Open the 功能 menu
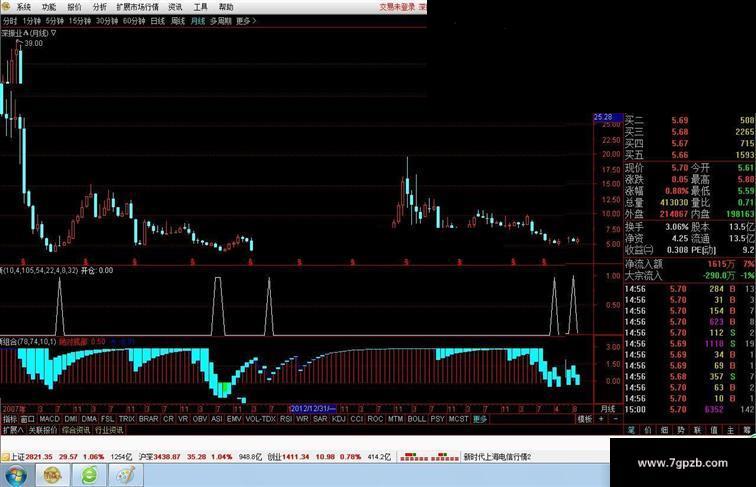Viewport: 756px width, 487px height. pyautogui.click(x=49, y=7)
